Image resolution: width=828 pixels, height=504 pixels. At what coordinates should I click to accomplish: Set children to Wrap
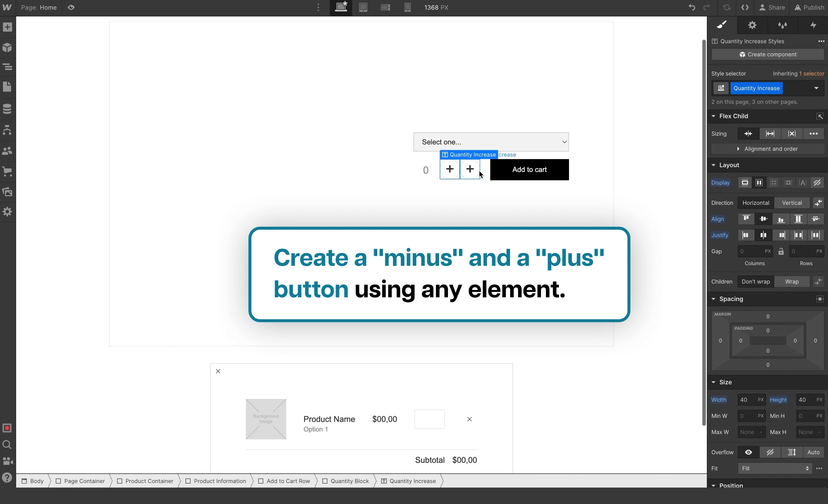point(792,282)
